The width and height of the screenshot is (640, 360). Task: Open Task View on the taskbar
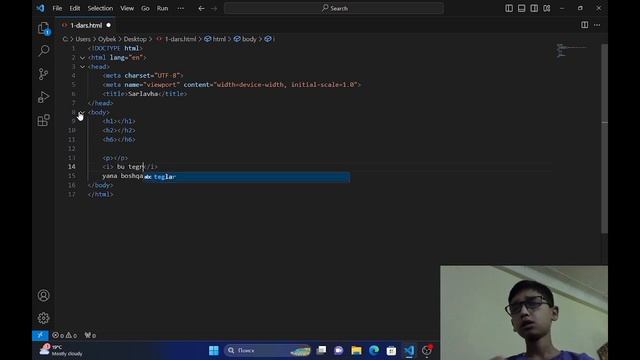point(322,351)
